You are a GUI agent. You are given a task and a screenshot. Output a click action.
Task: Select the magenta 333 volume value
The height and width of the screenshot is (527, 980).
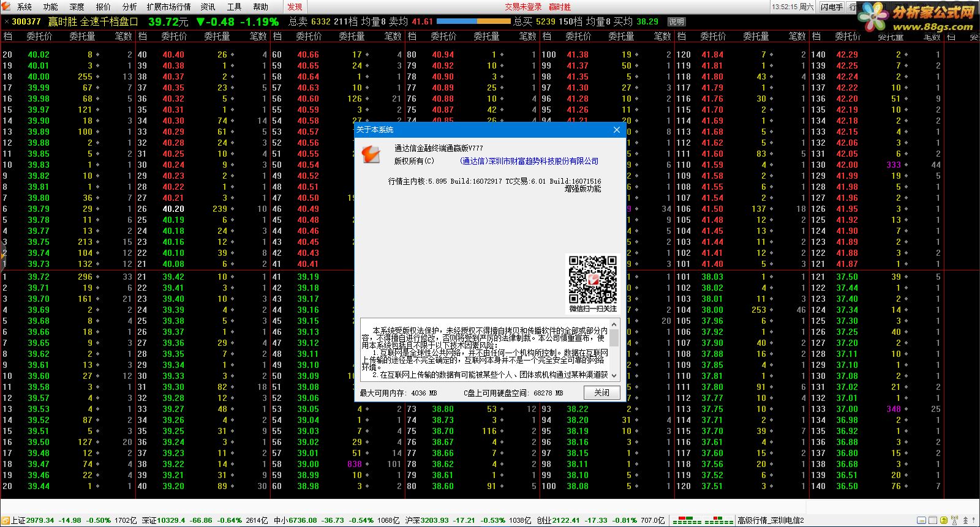(894, 165)
